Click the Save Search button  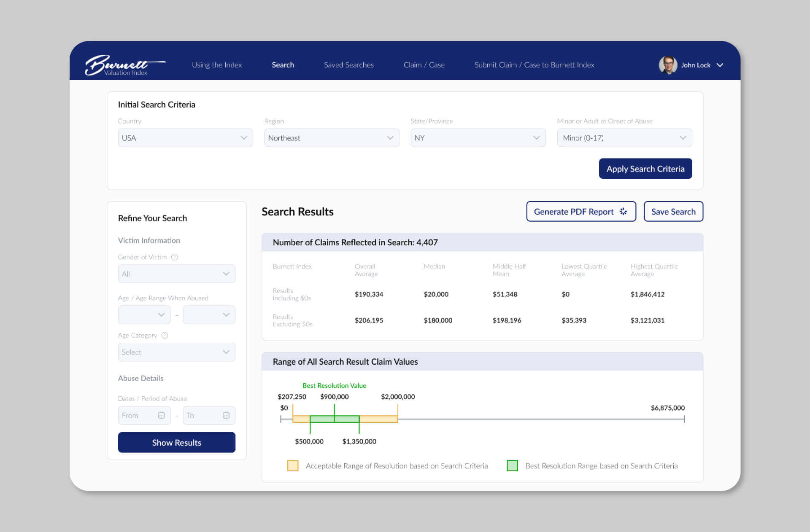pos(673,212)
